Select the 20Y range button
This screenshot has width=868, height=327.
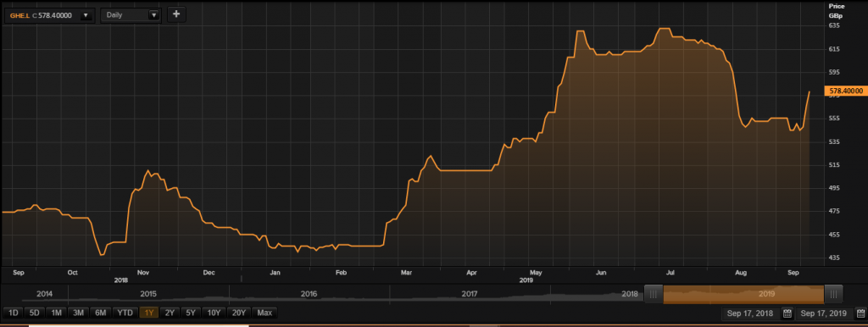(239, 313)
